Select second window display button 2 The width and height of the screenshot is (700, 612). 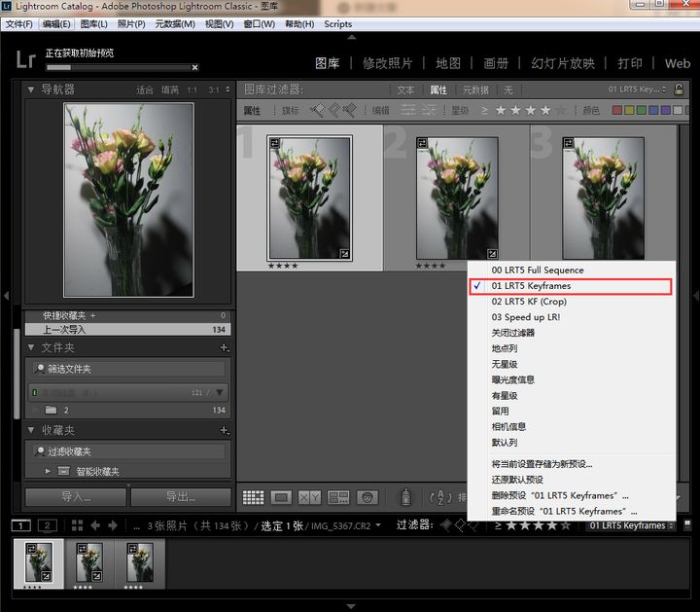click(x=48, y=525)
